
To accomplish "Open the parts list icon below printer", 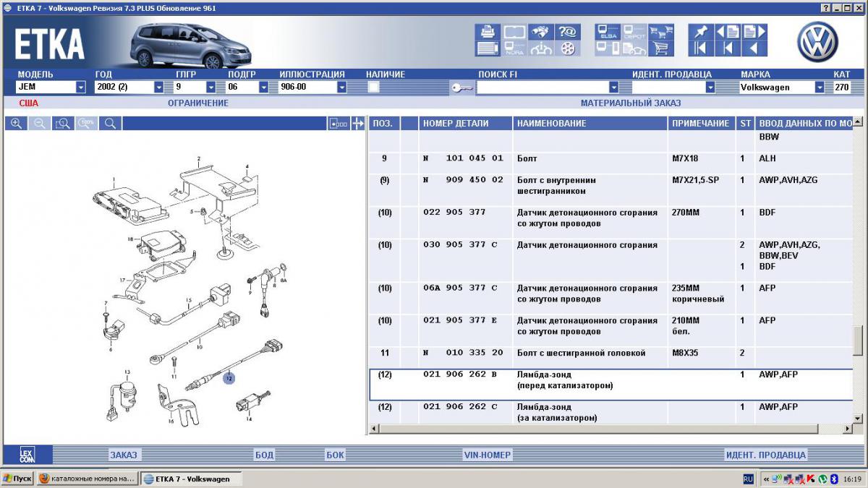I will (x=488, y=48).
